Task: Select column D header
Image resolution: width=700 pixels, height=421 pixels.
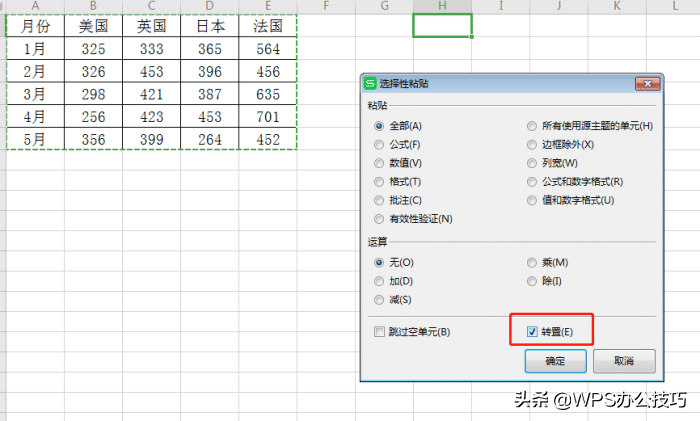Action: 210,6
